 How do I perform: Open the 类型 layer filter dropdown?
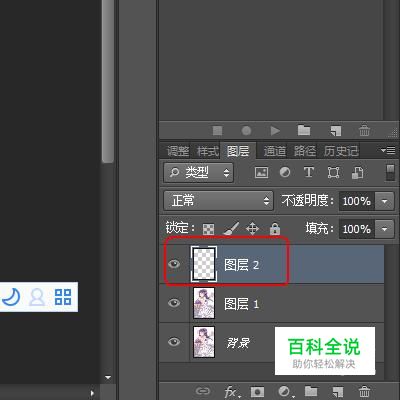point(198,173)
